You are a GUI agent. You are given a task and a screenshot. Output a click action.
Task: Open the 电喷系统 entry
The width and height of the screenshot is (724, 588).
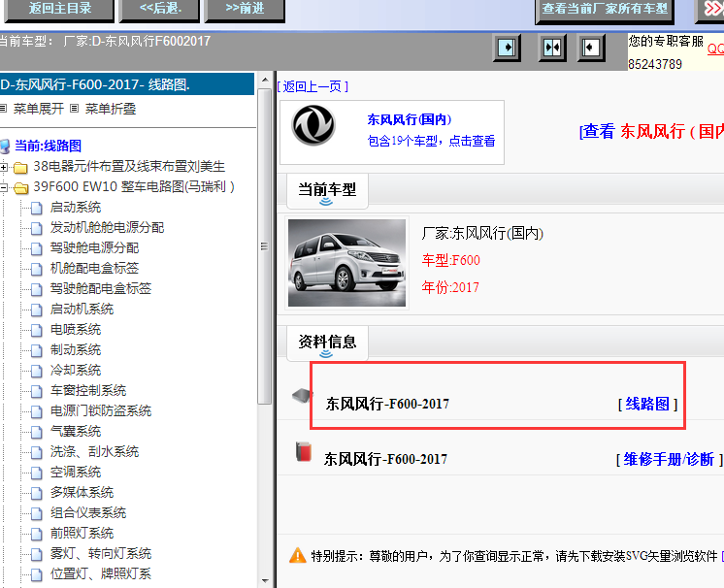(x=76, y=330)
